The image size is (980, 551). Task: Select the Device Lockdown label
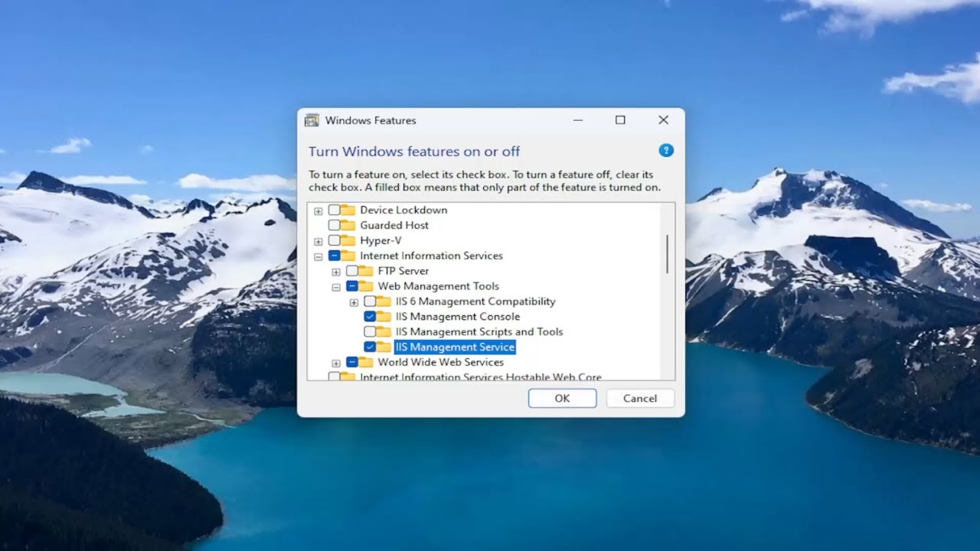(403, 210)
